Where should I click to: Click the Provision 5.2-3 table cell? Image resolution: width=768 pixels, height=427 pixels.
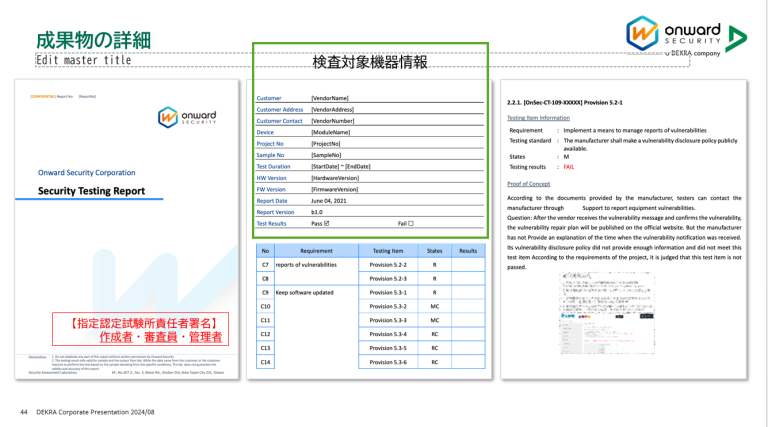tap(388, 279)
